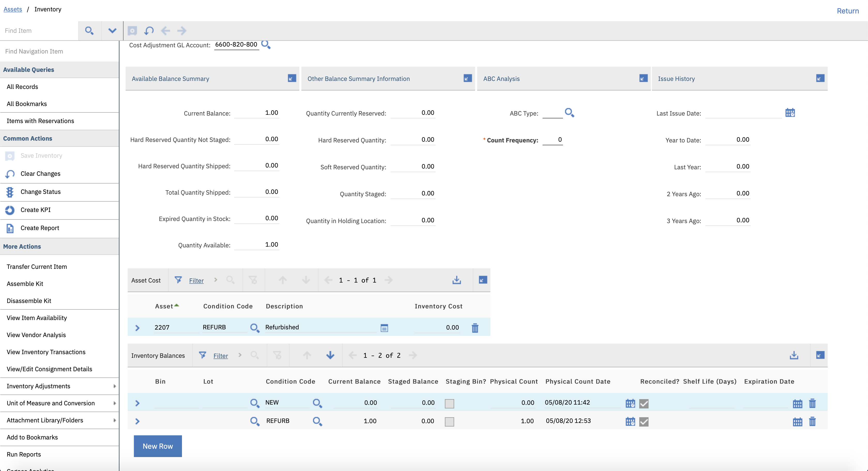Open the Find Item dropdown arrow
Image resolution: width=868 pixels, height=471 pixels.
click(112, 31)
